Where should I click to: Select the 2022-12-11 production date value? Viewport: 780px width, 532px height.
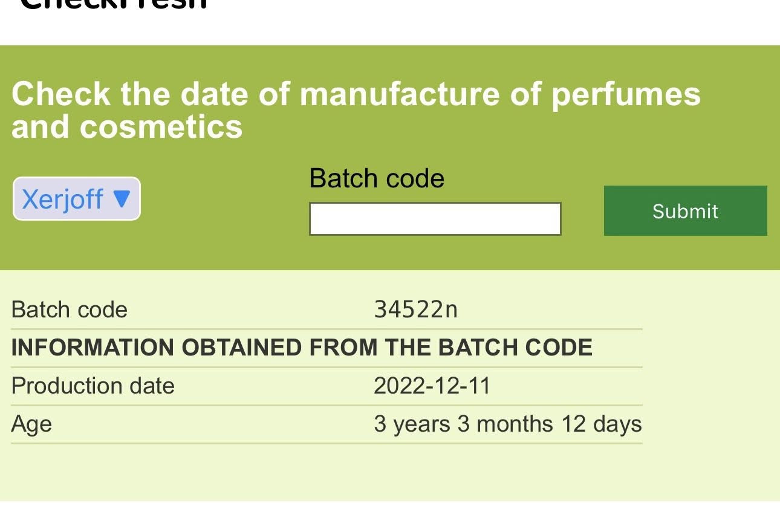pos(432,386)
